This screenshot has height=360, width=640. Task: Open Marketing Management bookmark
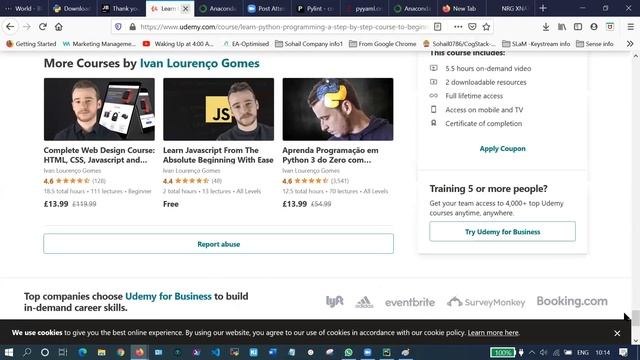pyautogui.click(x=99, y=44)
